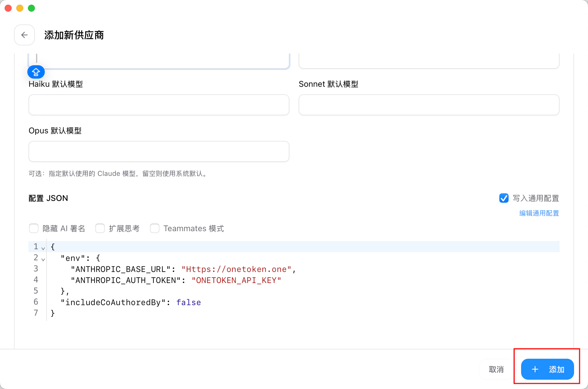
Task: Click the red close window button
Action: click(8, 8)
